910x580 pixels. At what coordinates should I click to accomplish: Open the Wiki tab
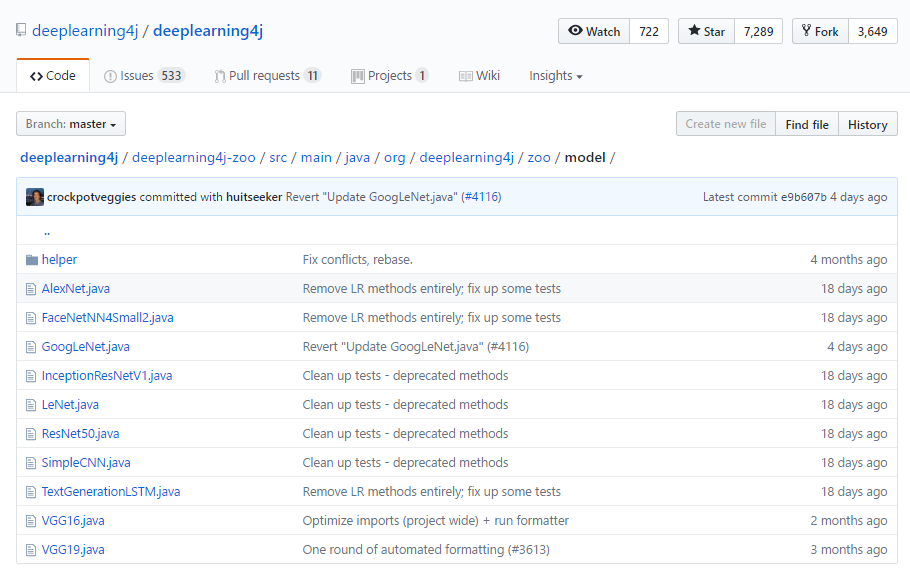479,75
